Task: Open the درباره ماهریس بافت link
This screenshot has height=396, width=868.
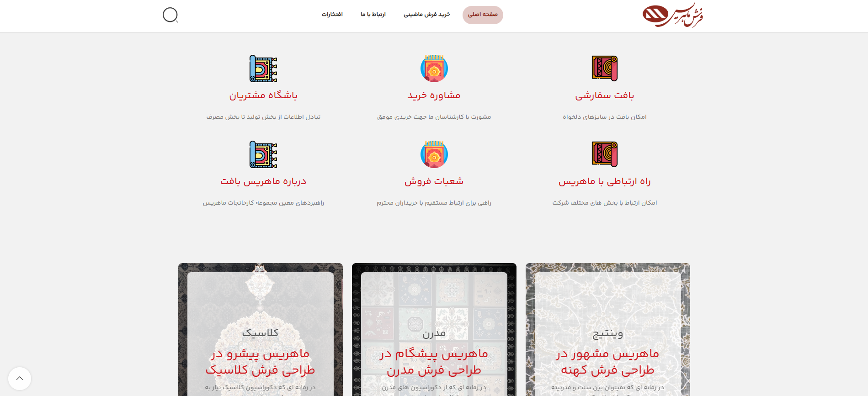Action: 263,181
